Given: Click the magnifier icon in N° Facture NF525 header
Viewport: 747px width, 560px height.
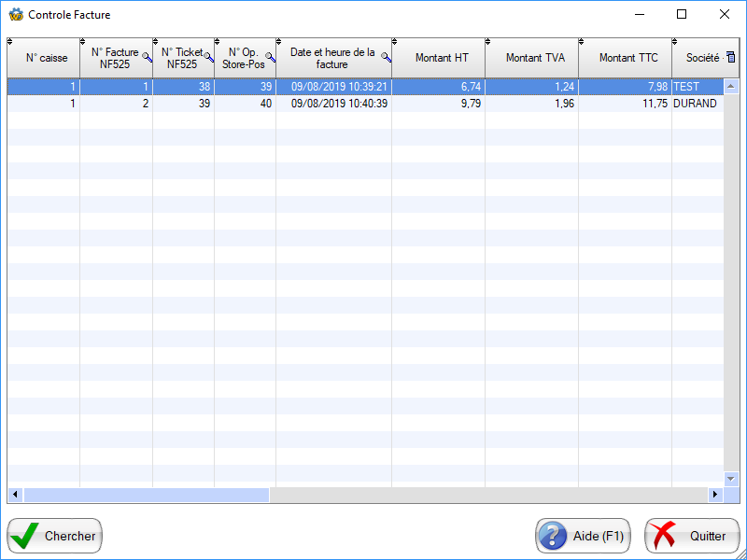Looking at the screenshot, I should coord(147,58).
